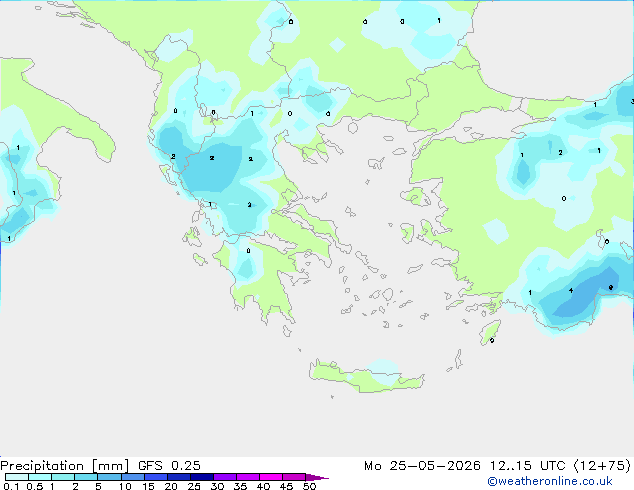
Task: Select the 10–15 mm legend color swatch
Action: [x=133, y=477]
